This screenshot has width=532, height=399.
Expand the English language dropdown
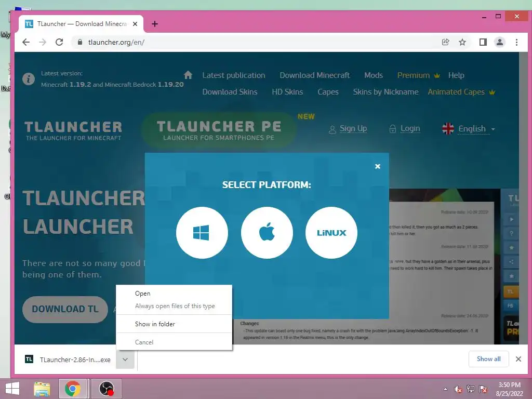tap(476, 129)
